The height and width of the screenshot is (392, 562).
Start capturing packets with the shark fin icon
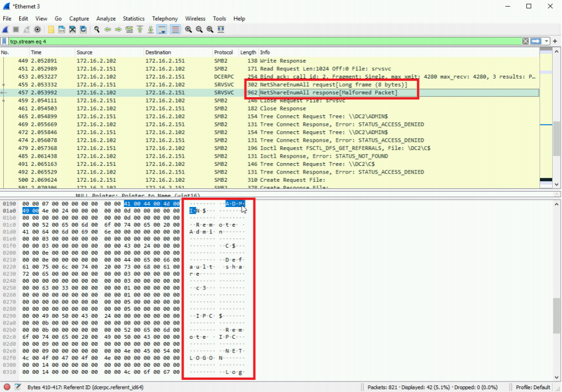(x=5, y=30)
